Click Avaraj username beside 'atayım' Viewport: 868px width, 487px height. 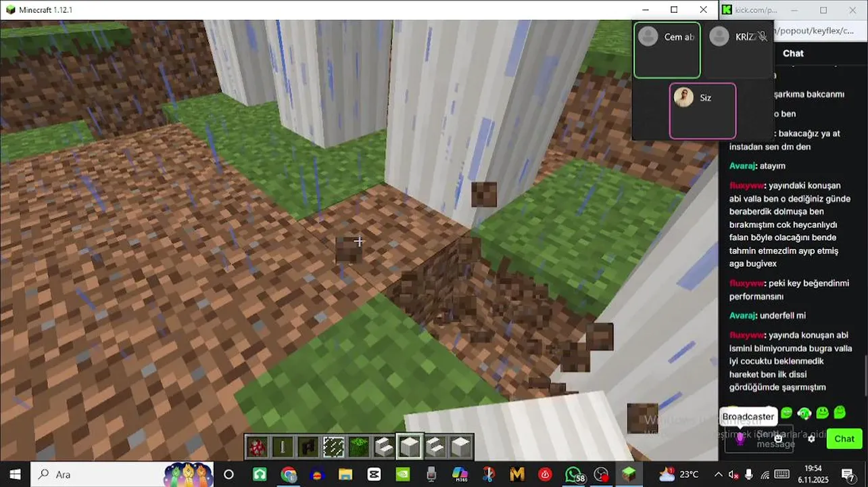coord(742,166)
